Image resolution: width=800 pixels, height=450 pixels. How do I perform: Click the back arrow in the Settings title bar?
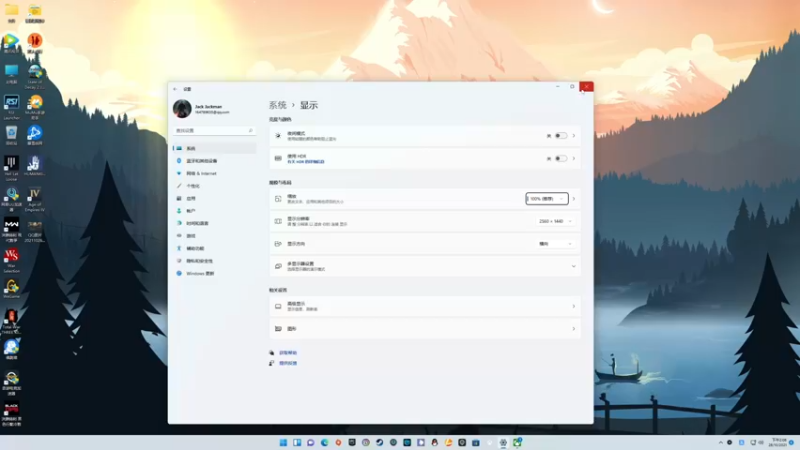(x=175, y=89)
